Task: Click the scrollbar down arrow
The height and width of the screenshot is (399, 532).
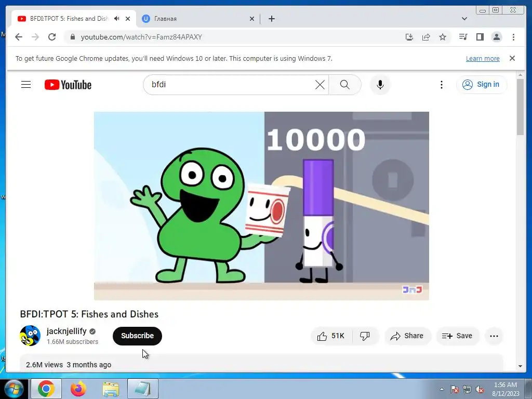Action: pos(520,366)
